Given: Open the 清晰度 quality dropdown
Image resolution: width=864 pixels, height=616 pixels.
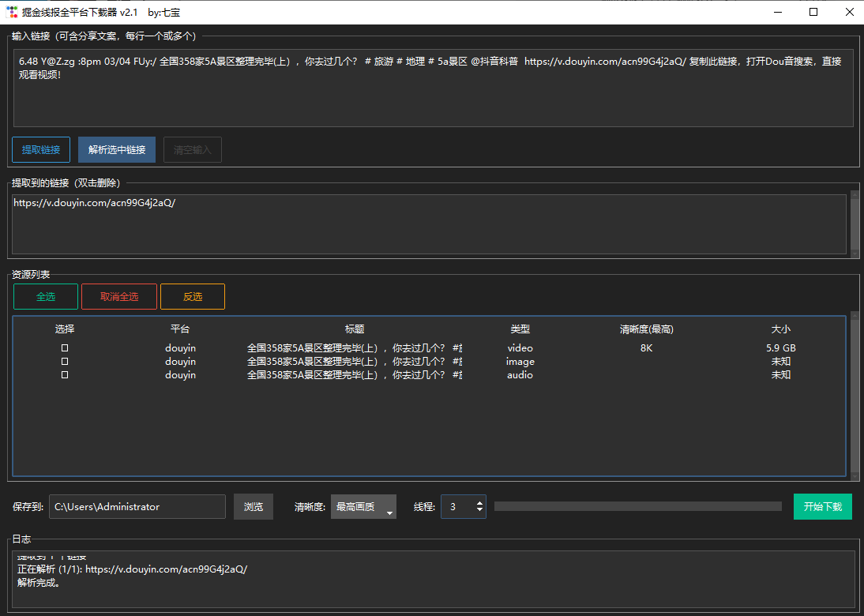Looking at the screenshot, I should point(363,507).
